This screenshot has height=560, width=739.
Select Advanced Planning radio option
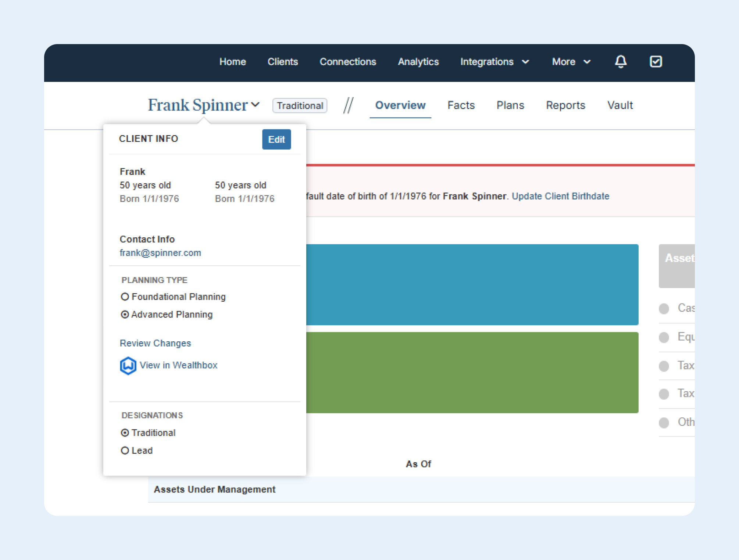[125, 315]
